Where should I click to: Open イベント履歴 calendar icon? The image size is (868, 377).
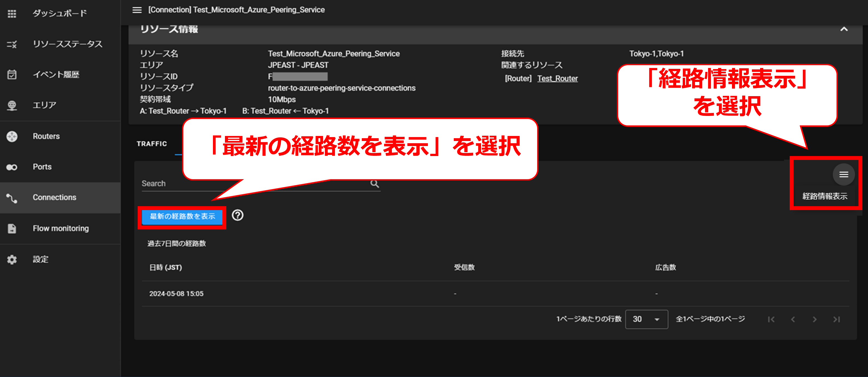(12, 74)
